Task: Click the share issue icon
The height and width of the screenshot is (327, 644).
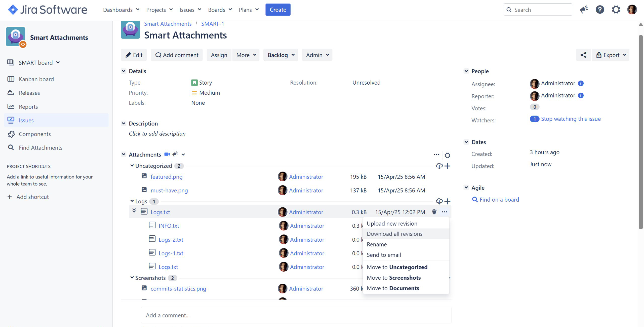Action: [x=583, y=55]
